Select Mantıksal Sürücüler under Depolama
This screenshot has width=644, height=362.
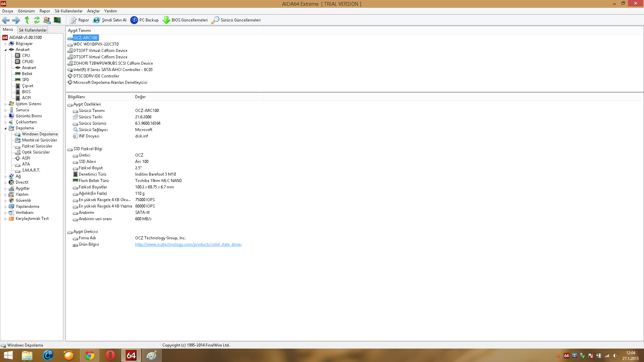click(40, 140)
